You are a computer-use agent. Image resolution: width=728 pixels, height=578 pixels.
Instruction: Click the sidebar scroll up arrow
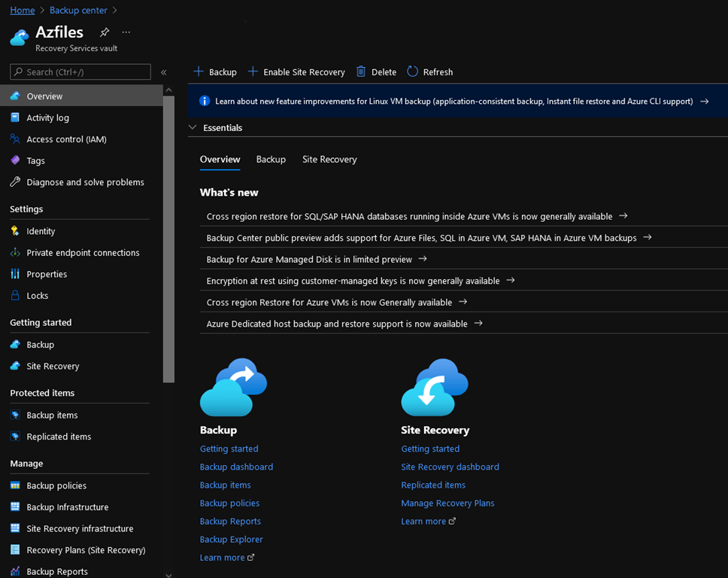168,90
